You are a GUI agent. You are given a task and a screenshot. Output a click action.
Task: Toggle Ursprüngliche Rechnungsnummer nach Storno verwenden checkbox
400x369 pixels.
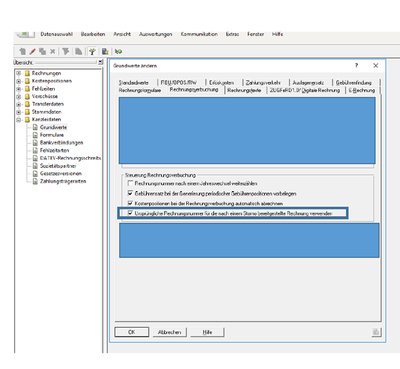pyautogui.click(x=130, y=213)
